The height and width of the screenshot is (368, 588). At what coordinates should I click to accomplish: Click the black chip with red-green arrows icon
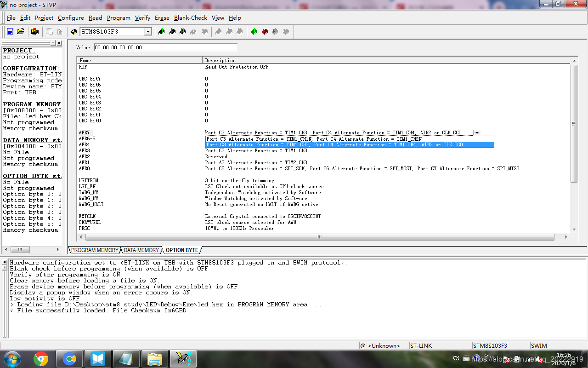tap(183, 32)
